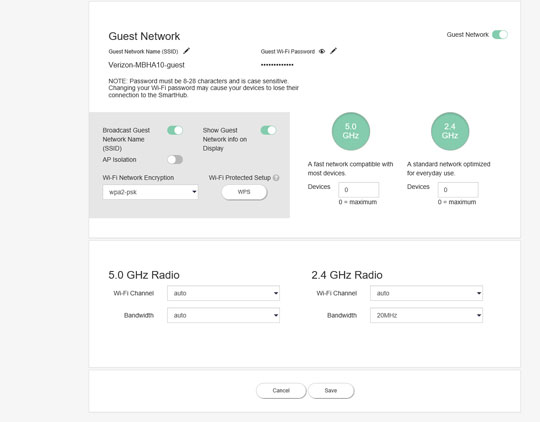This screenshot has height=422, width=540.
Task: Open the Wi-Fi Network Encryption dropdown
Action: (150, 192)
